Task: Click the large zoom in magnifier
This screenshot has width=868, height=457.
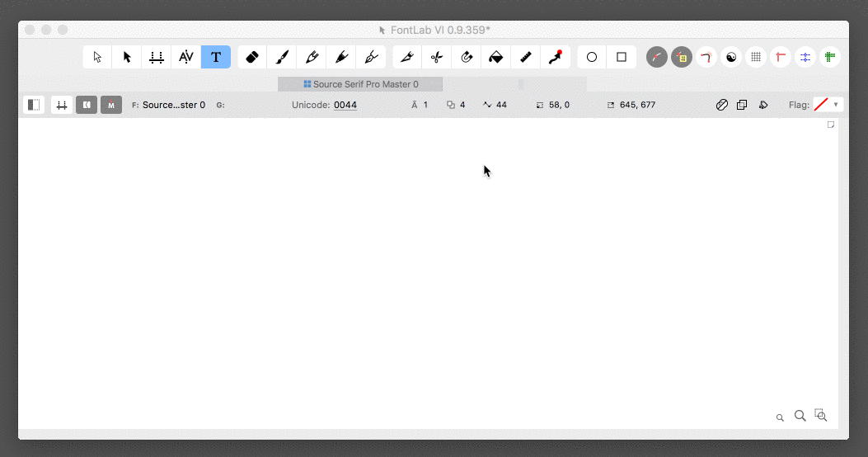Action: point(800,416)
